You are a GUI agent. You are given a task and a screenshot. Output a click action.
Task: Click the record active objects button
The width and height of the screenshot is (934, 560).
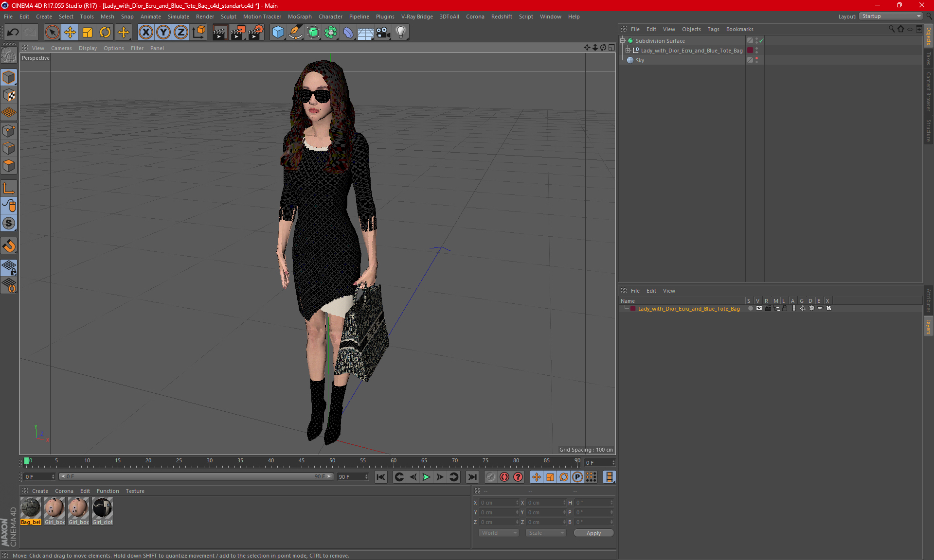point(490,477)
